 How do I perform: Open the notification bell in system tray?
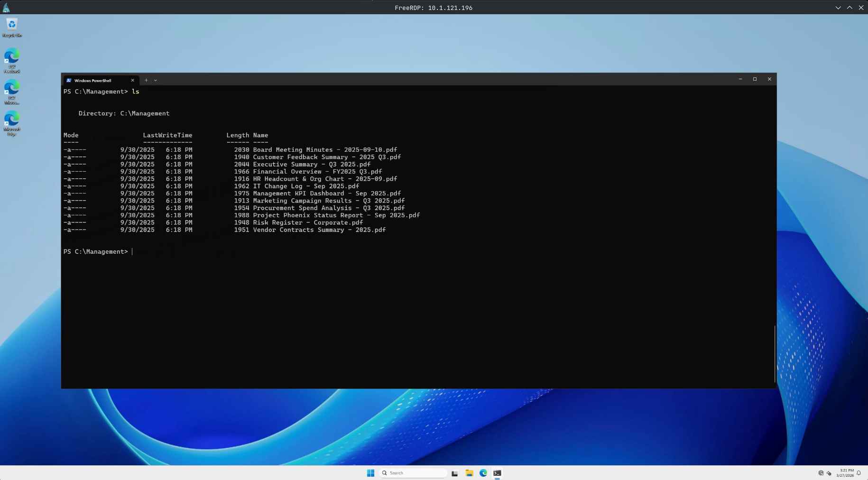(x=859, y=473)
